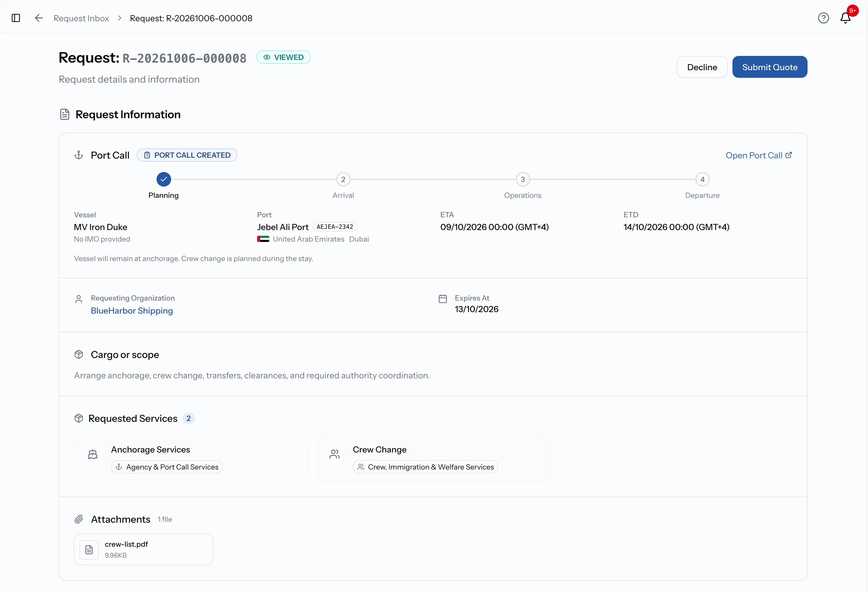Click the Agency & Port Call Services tag

(x=167, y=467)
